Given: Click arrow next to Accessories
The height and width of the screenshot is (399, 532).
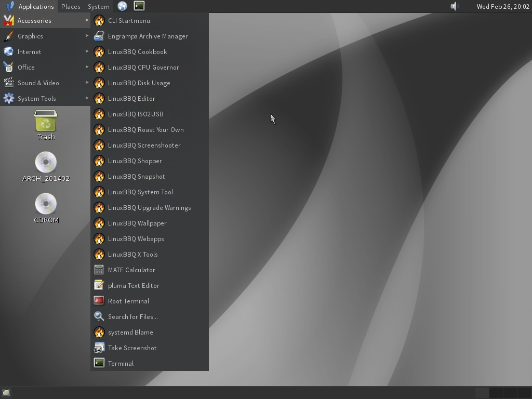Looking at the screenshot, I should [87, 20].
